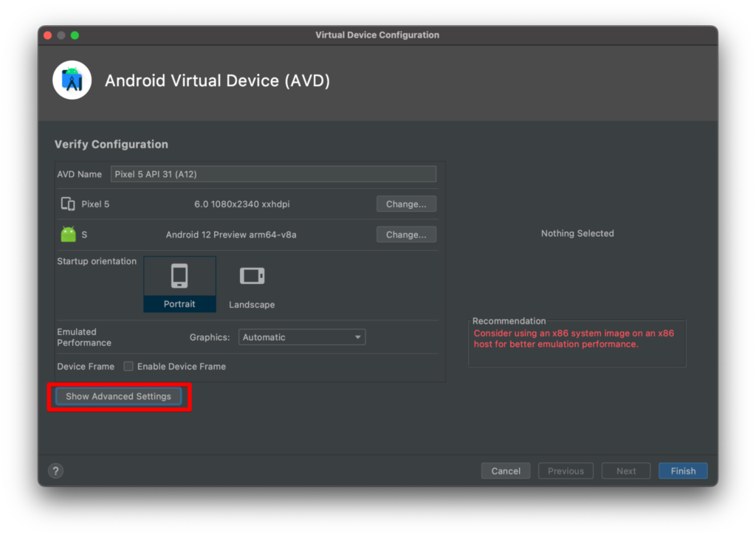Image resolution: width=756 pixels, height=537 pixels.
Task: Click the Previous navigation button
Action: [x=566, y=471]
